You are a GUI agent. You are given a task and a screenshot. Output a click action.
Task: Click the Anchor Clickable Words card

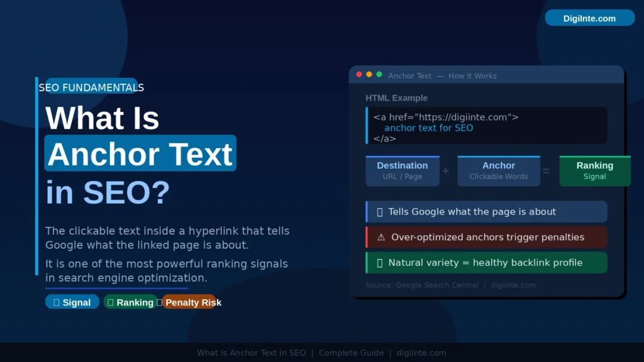click(x=499, y=171)
